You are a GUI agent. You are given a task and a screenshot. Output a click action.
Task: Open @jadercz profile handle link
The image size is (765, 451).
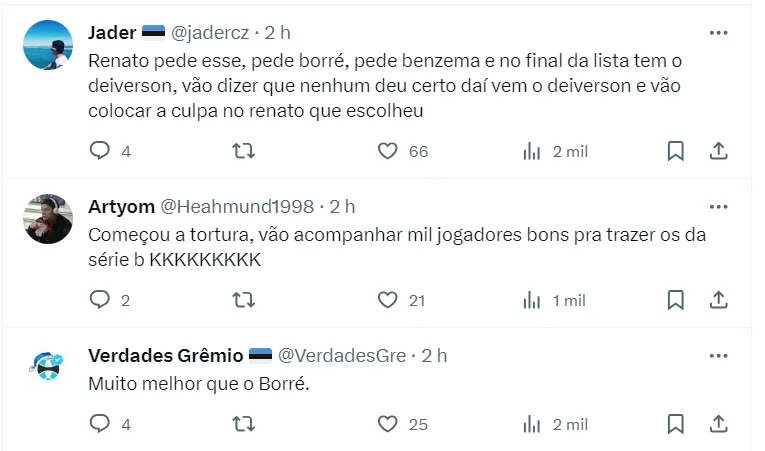pos(211,33)
